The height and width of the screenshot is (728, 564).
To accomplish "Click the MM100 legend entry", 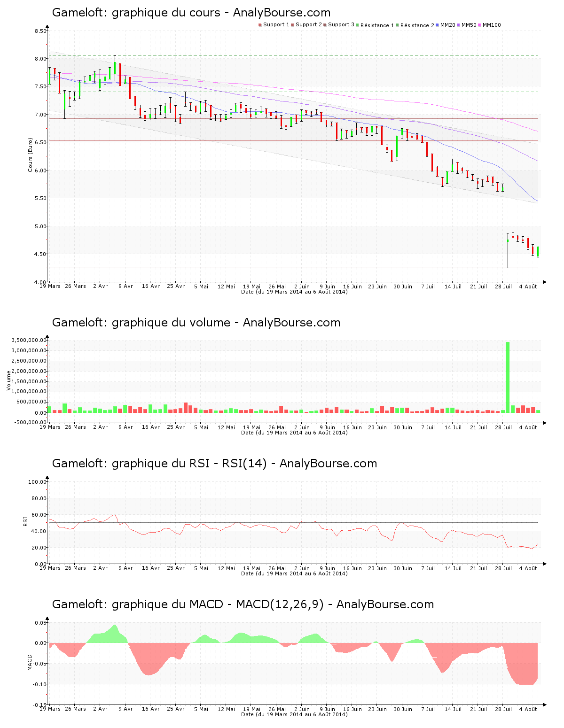I will tap(489, 25).
